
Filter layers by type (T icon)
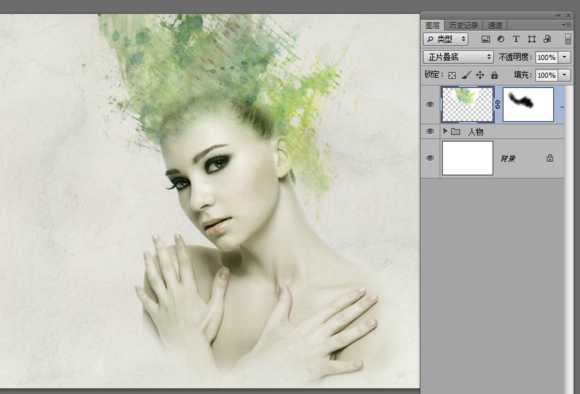click(516, 39)
